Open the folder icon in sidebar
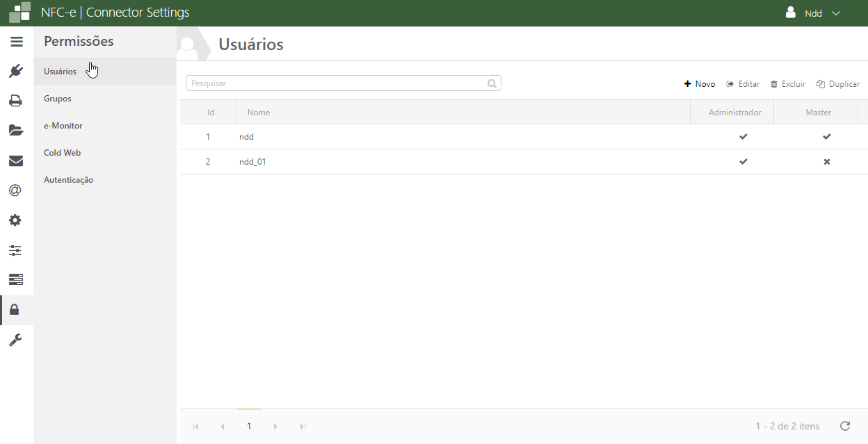 [16, 131]
